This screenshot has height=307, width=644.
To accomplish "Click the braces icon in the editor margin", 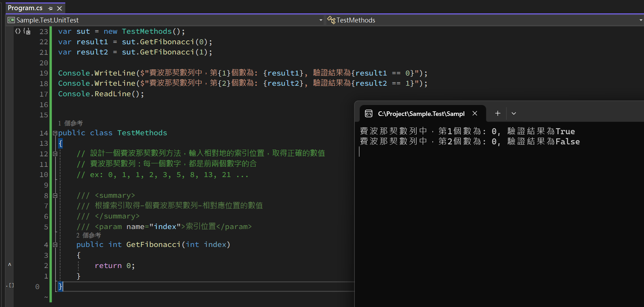I will point(18,31).
